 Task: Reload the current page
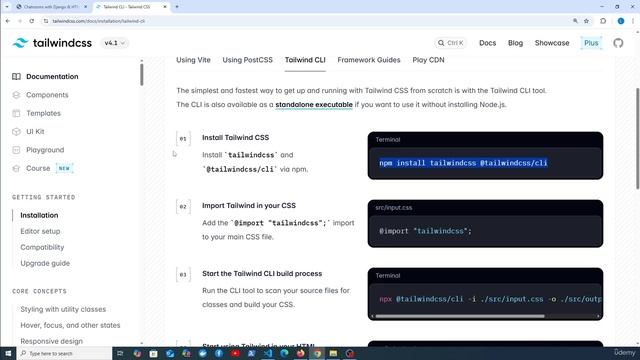31,21
